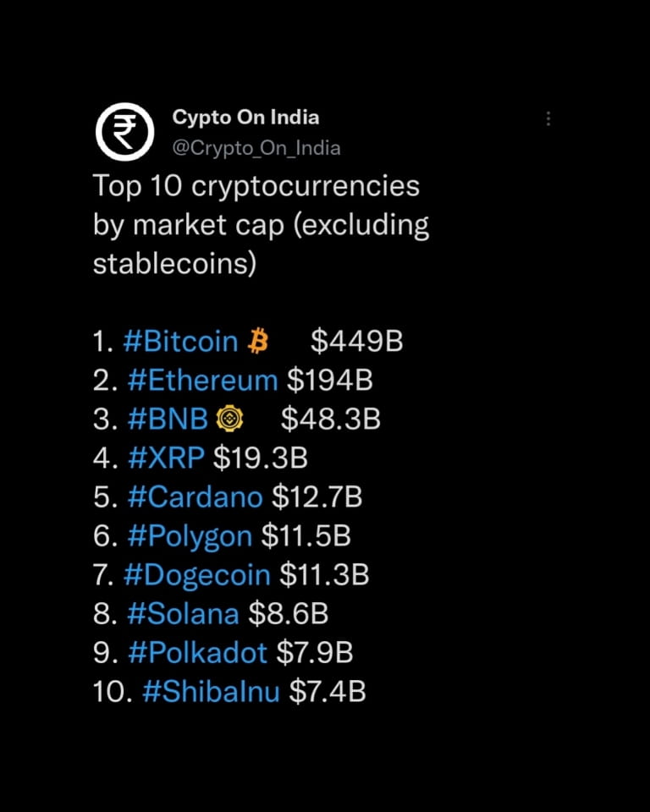The width and height of the screenshot is (650, 812).
Task: Open the #Dogecoin hashtag
Action: coord(196,574)
